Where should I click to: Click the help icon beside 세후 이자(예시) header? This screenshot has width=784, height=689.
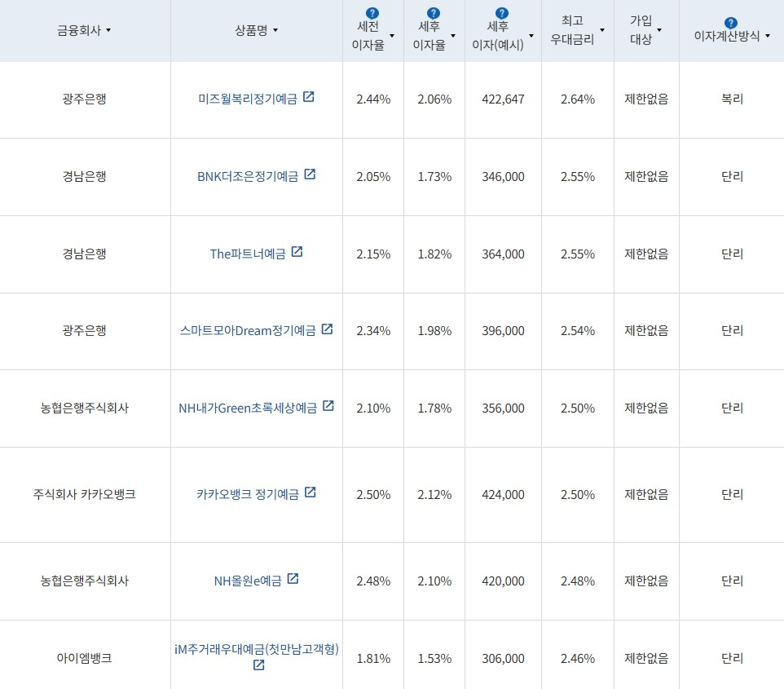(503, 12)
